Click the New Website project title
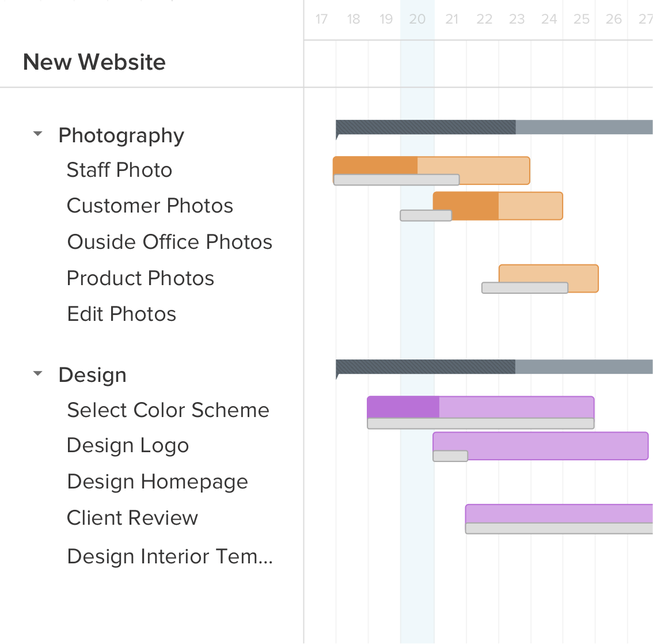Image resolution: width=653 pixels, height=644 pixels. coord(94,62)
